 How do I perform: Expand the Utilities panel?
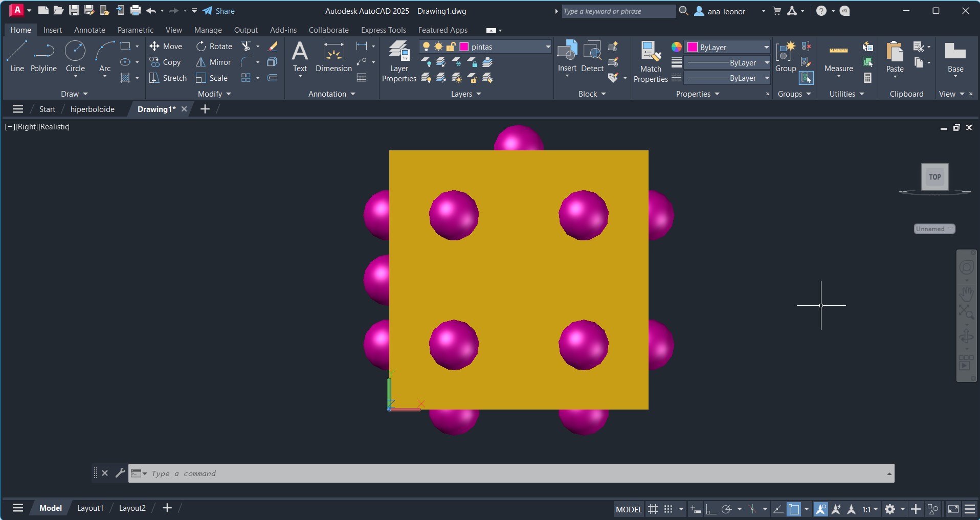point(847,94)
